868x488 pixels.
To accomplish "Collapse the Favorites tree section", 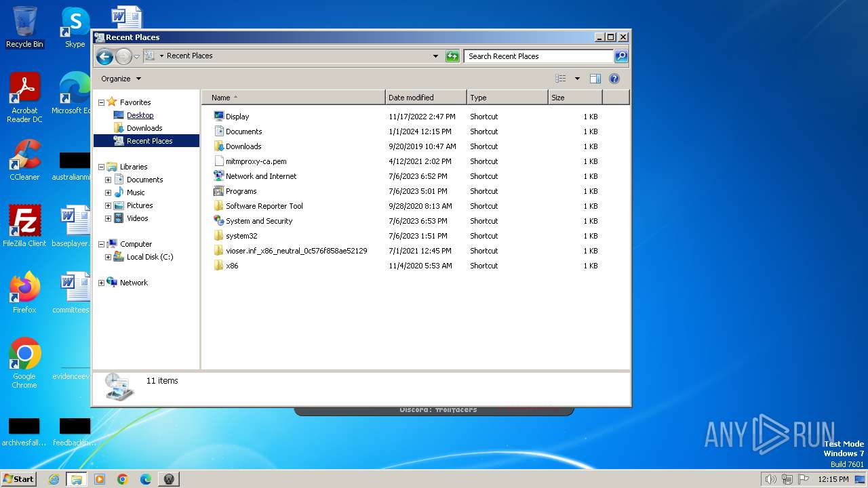I will [x=101, y=102].
